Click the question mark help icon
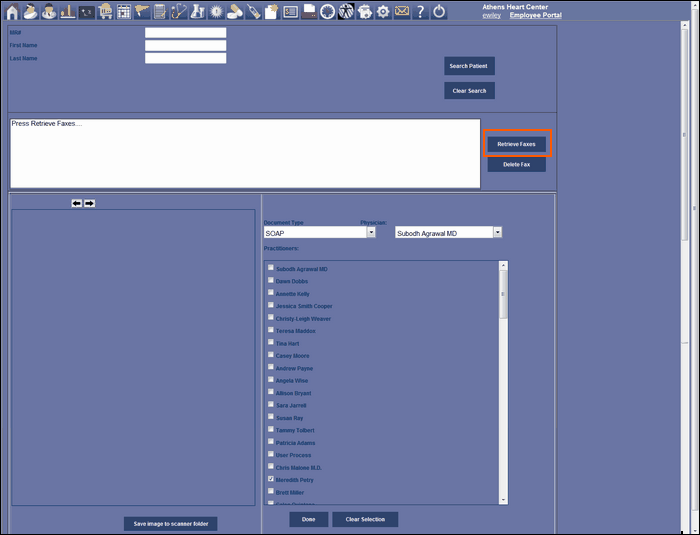 point(420,12)
